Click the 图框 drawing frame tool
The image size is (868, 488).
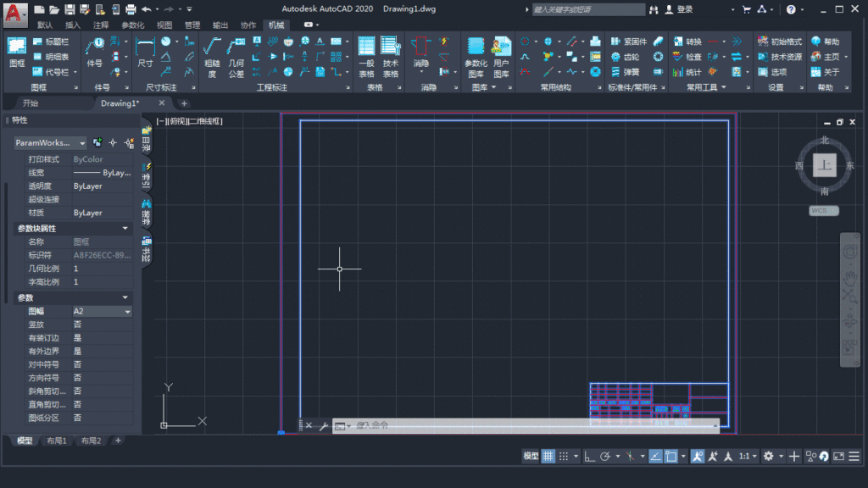click(17, 53)
